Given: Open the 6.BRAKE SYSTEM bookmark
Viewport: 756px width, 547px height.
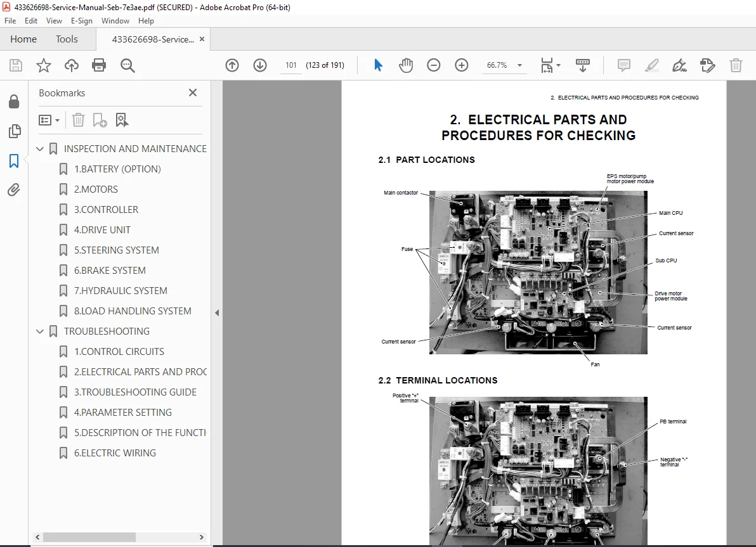Looking at the screenshot, I should [x=110, y=271].
